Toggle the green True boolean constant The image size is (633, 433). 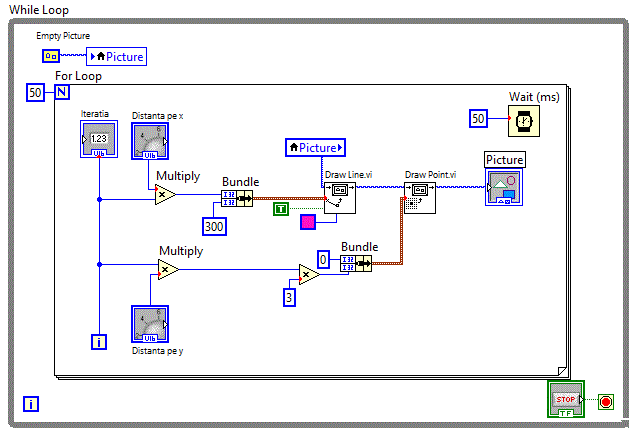click(x=282, y=208)
